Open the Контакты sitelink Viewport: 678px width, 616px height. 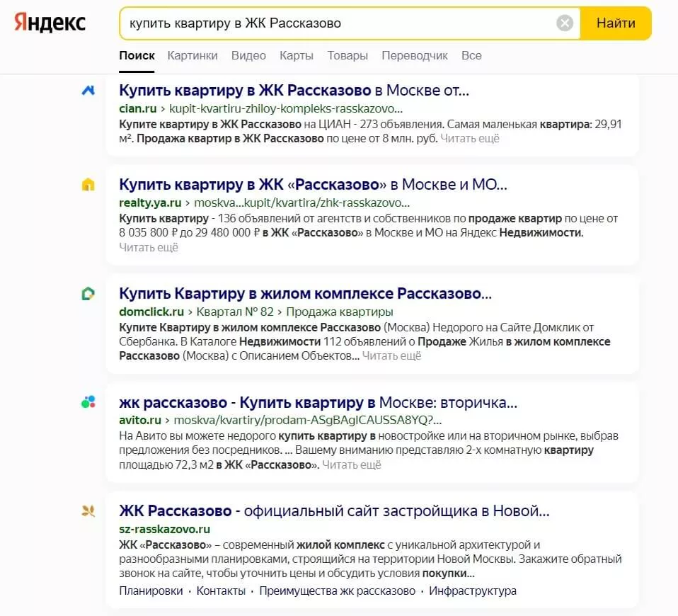(x=221, y=591)
